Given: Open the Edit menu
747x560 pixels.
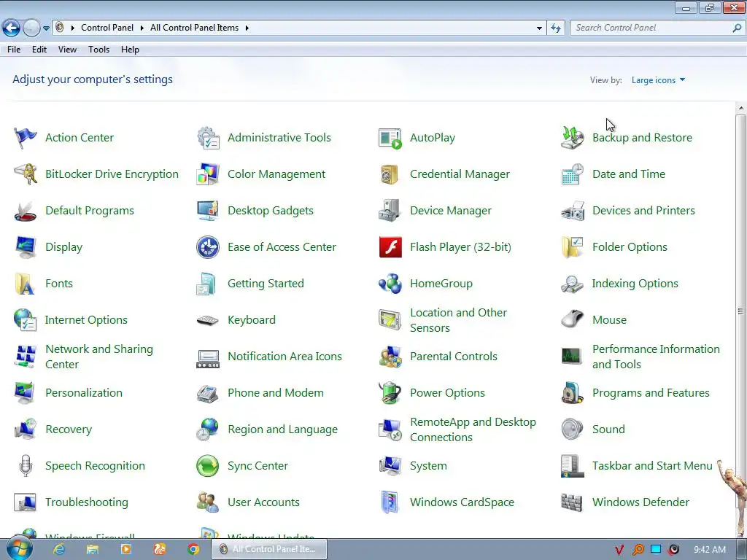Looking at the screenshot, I should pos(39,50).
